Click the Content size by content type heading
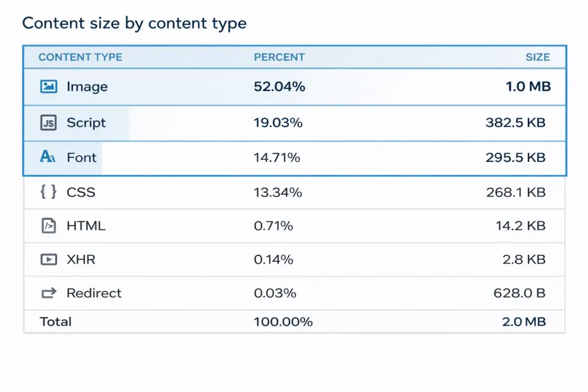 pos(134,24)
